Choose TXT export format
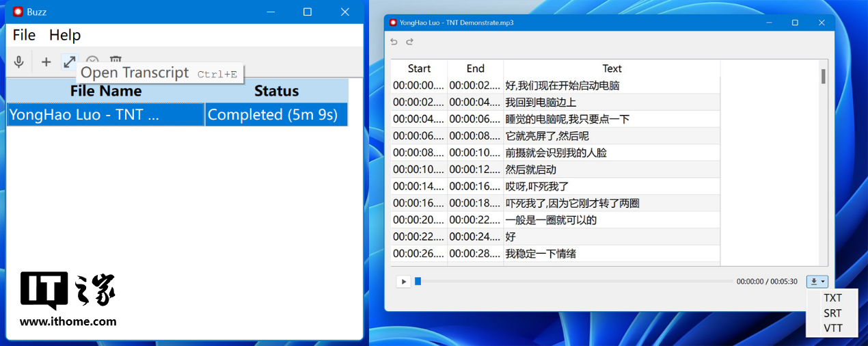Screen dimensions: 868x346 (832, 298)
